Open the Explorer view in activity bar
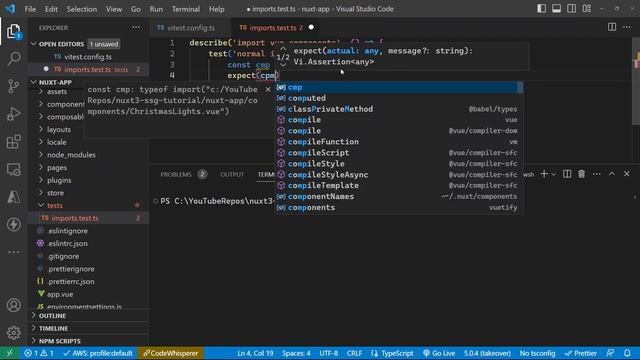The width and height of the screenshot is (640, 360). click(x=13, y=31)
